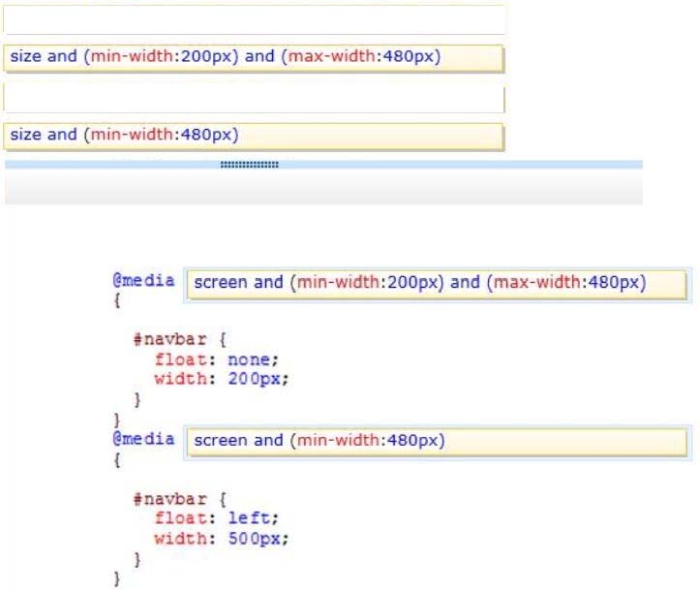
Task: Grab the dotted splitter handle on blue bar
Action: (249, 165)
